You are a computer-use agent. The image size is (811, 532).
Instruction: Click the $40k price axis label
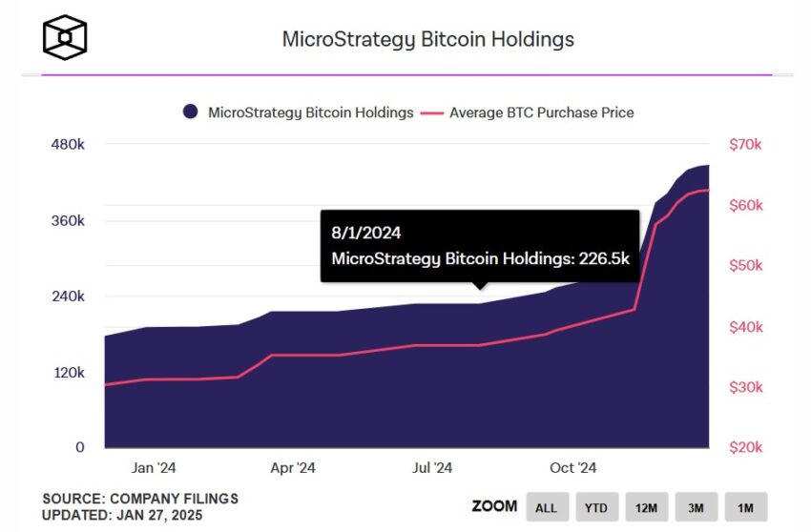tap(746, 327)
